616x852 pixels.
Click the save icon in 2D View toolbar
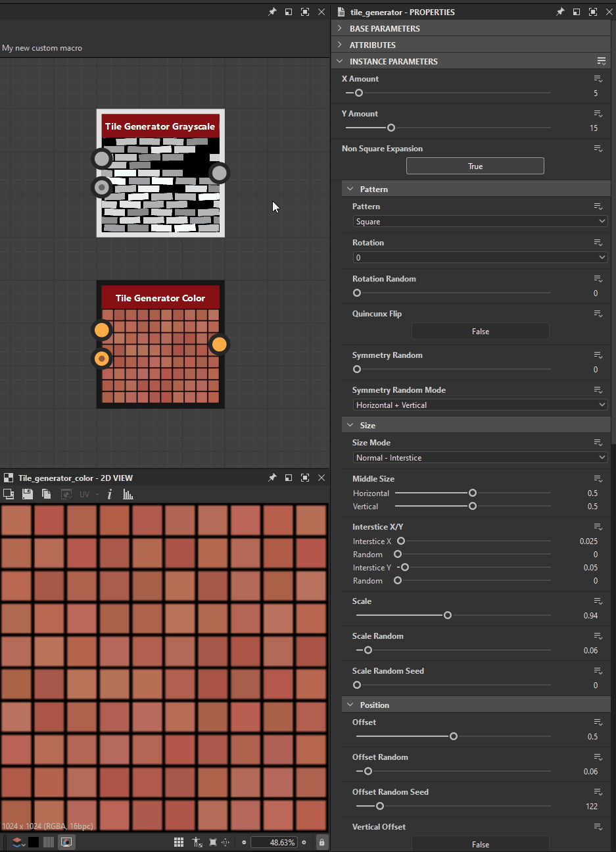(28, 494)
